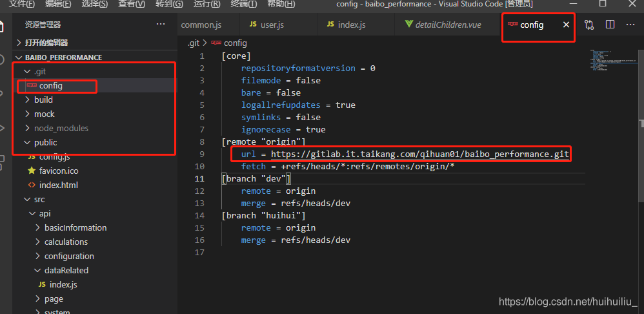Collapse the src folder
The height and width of the screenshot is (314, 644).
coord(96,200)
